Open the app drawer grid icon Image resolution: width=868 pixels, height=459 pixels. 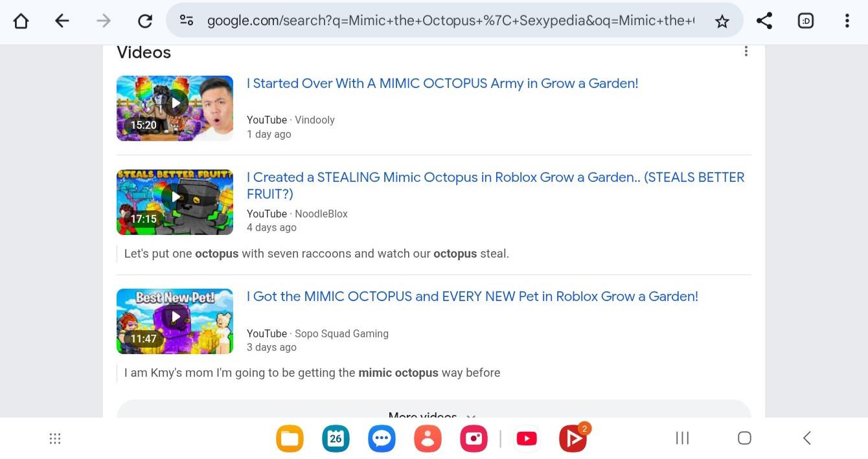(55, 439)
